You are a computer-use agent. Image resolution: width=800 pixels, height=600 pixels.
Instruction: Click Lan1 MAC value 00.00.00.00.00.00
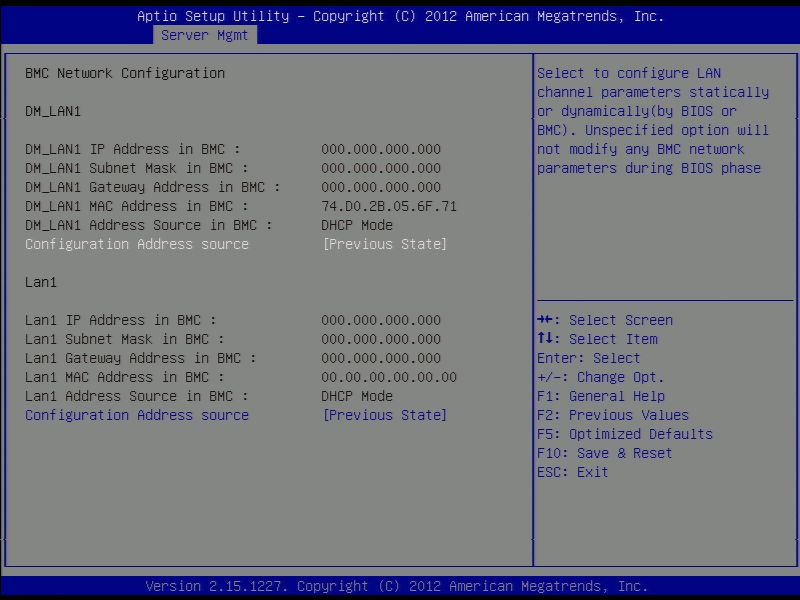389,378
